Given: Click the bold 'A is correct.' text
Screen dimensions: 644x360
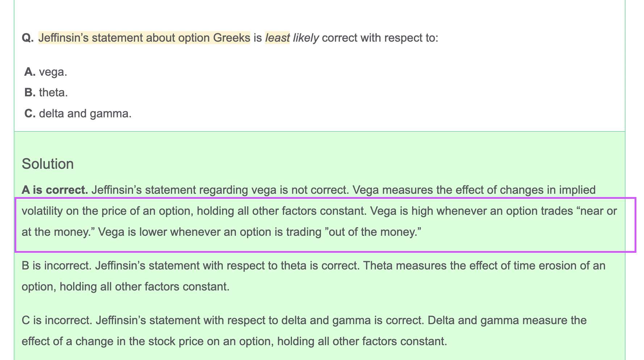Looking at the screenshot, I should point(55,190).
